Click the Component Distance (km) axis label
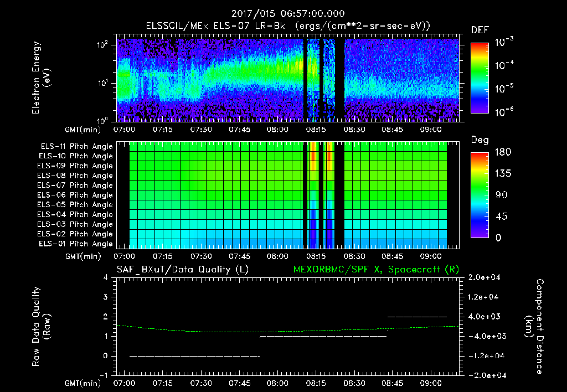This screenshot has width=567, height=392. pos(534,327)
